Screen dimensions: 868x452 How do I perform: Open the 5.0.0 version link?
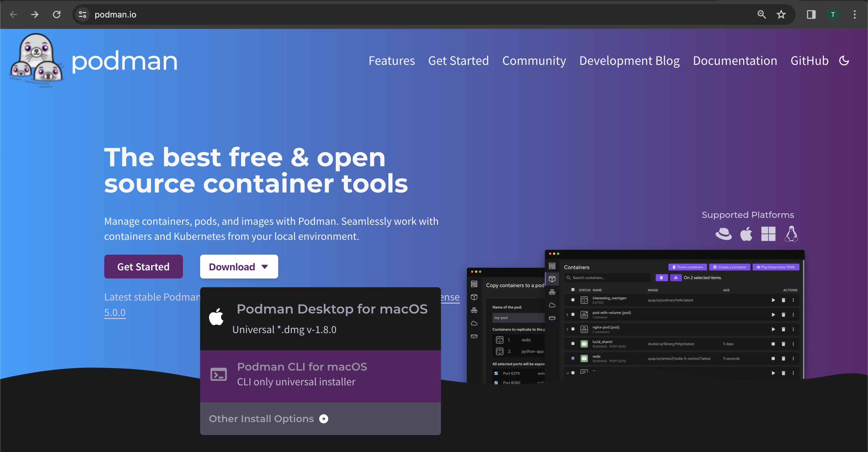(x=115, y=312)
